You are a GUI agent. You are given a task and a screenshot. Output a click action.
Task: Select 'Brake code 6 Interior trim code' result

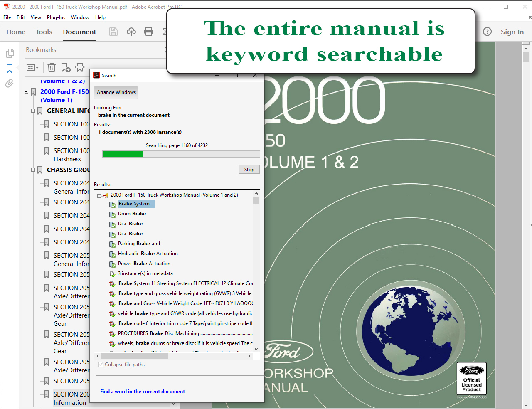coord(185,323)
